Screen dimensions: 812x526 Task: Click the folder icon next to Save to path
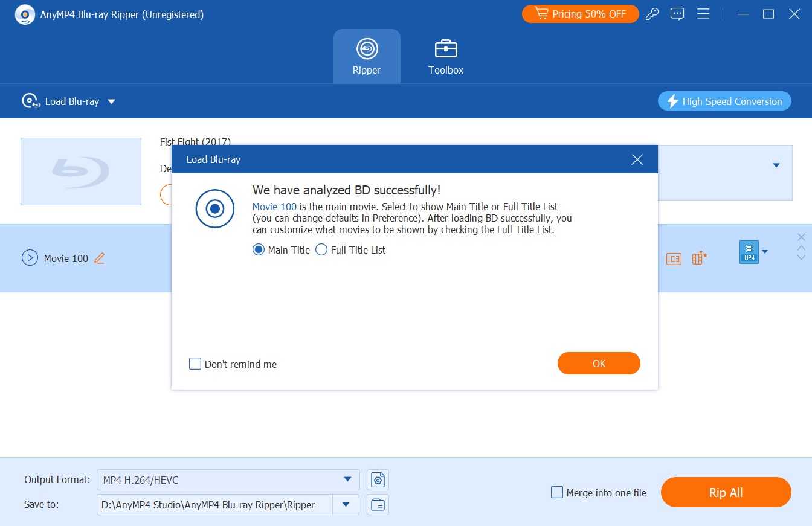(378, 504)
